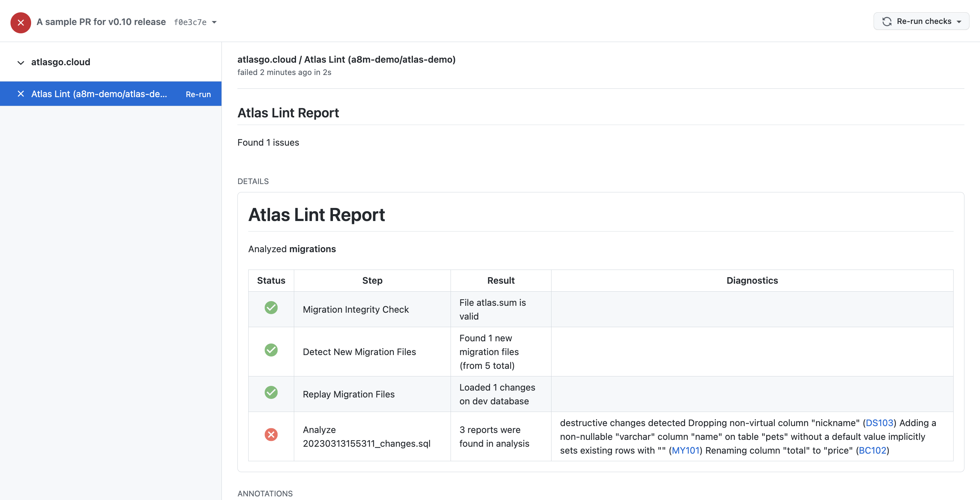Viewport: 980px width, 500px height.
Task: Click Re-run next to Atlas Lint
Action: 198,94
